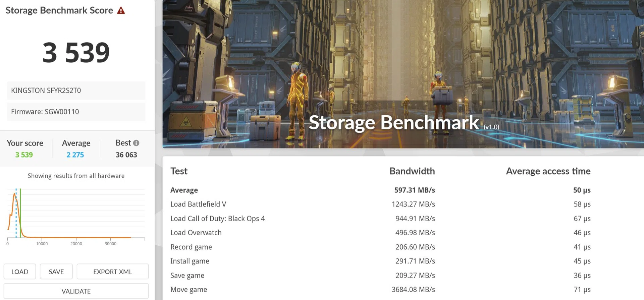Click the Average access time column header
Viewport: 644px width, 300px height.
pos(548,171)
